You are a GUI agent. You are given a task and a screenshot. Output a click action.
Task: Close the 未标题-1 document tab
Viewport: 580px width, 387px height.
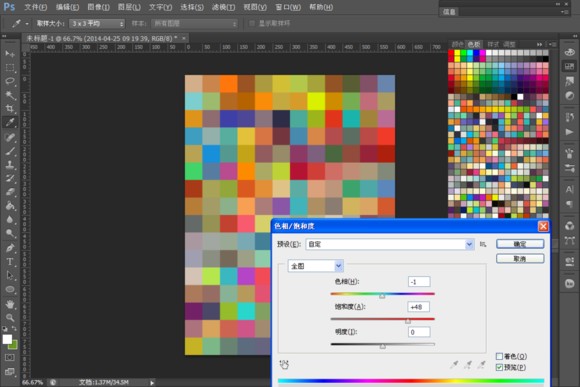(184, 38)
